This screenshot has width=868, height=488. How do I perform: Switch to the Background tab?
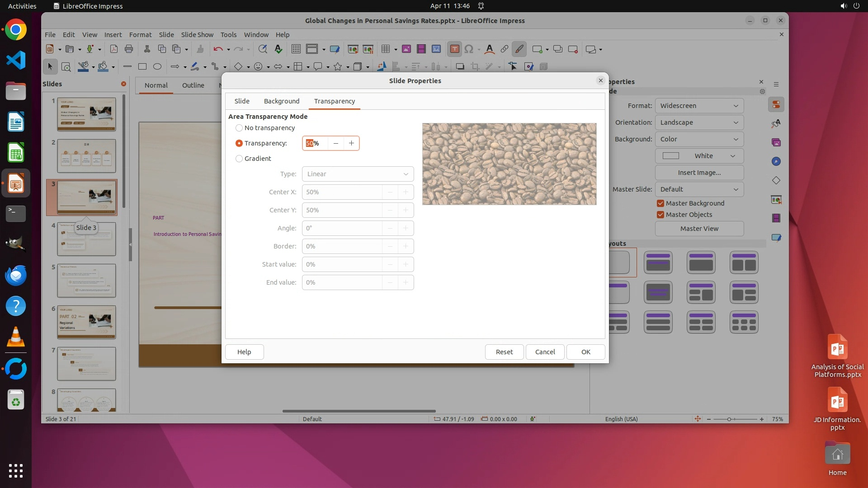click(x=281, y=101)
